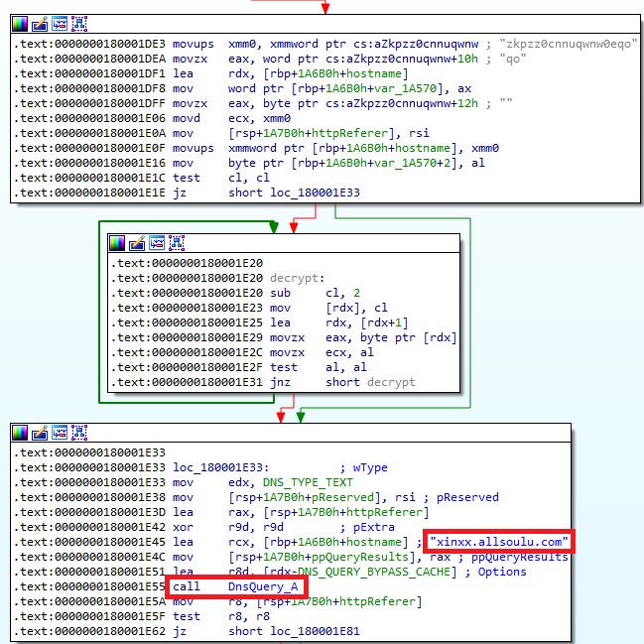Click the group-nodes icon on the decrypt node
This screenshot has height=644, width=644.
177,243
